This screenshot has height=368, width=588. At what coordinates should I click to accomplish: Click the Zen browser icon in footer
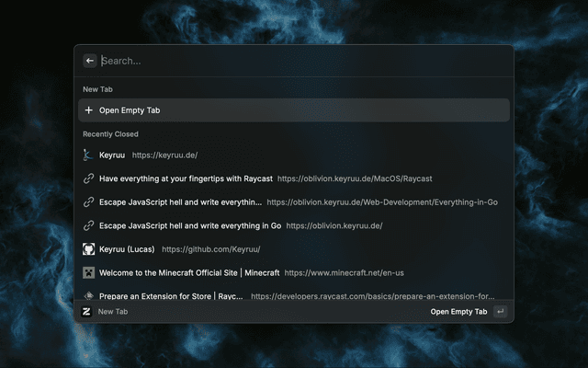(87, 312)
